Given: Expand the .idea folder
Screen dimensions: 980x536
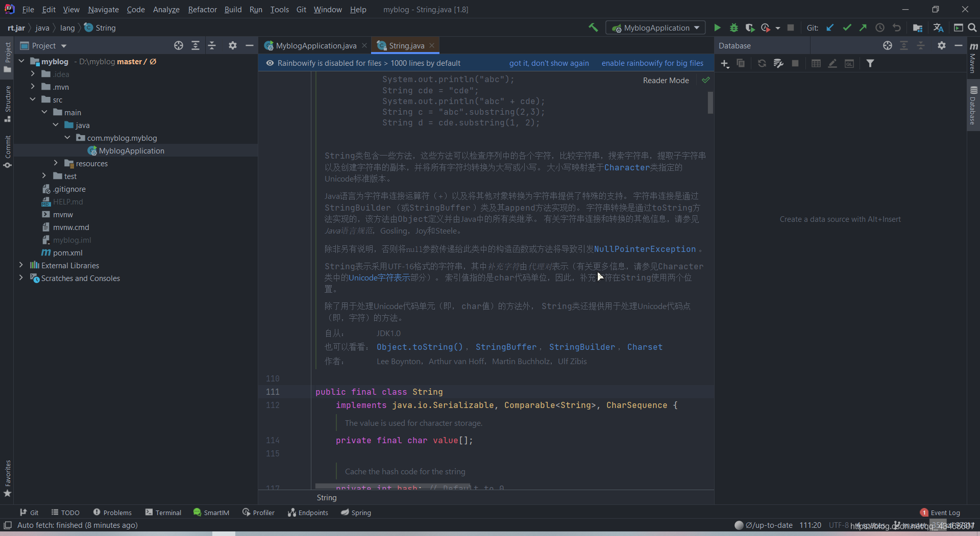Looking at the screenshot, I should [33, 74].
